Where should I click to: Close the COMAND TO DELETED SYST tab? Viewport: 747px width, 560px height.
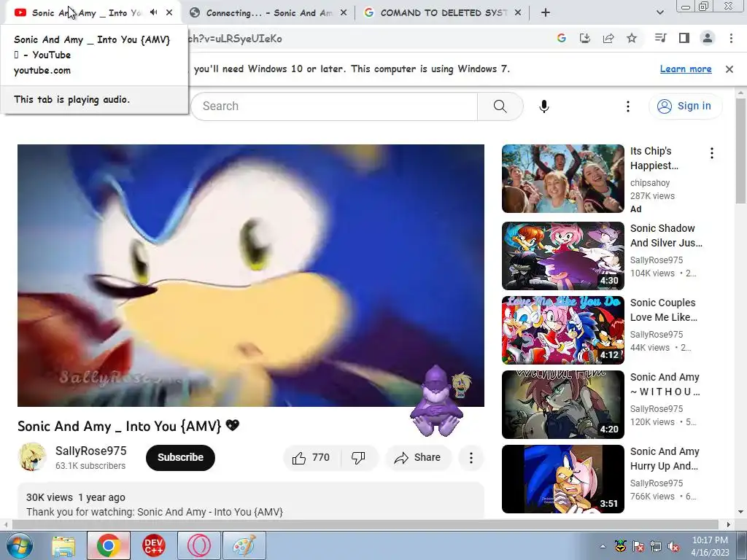518,13
